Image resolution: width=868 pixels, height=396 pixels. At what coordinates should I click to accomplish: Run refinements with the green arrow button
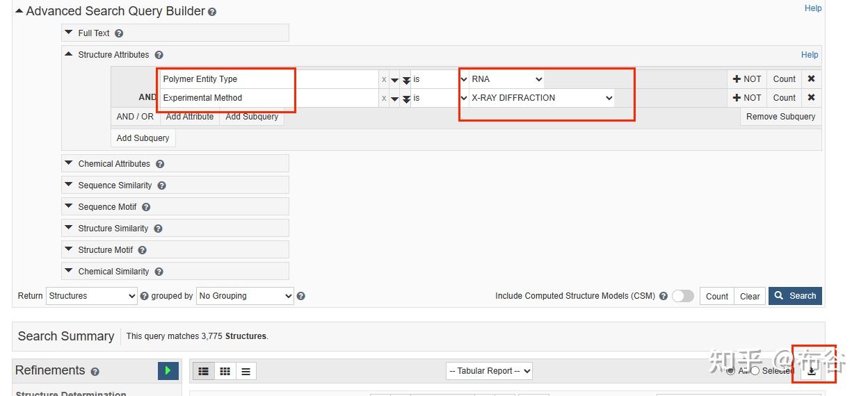tap(168, 371)
